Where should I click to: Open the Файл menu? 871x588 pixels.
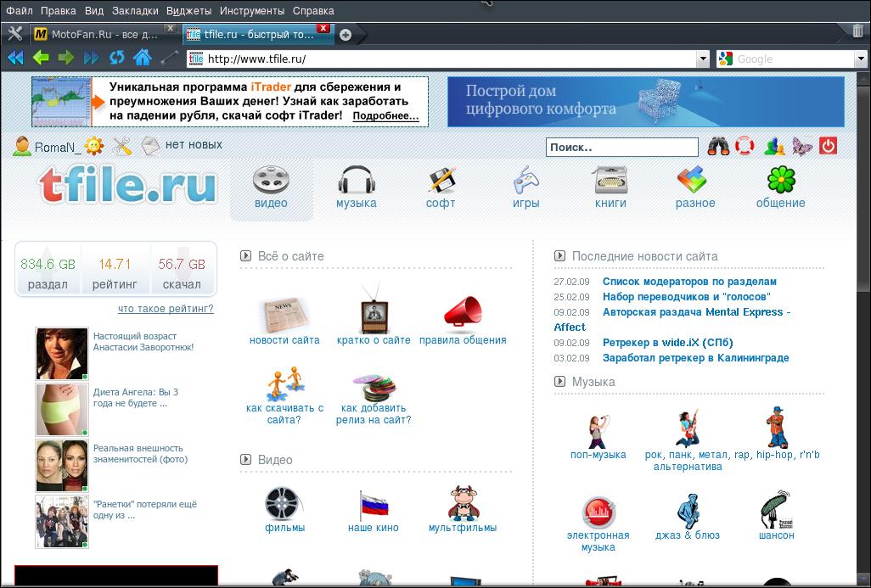click(20, 10)
